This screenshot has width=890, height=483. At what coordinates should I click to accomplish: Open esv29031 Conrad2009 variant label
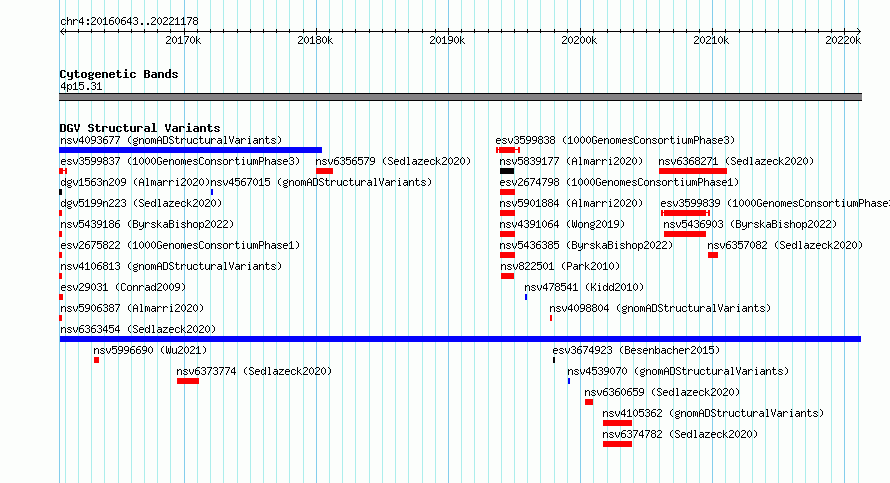click(123, 287)
